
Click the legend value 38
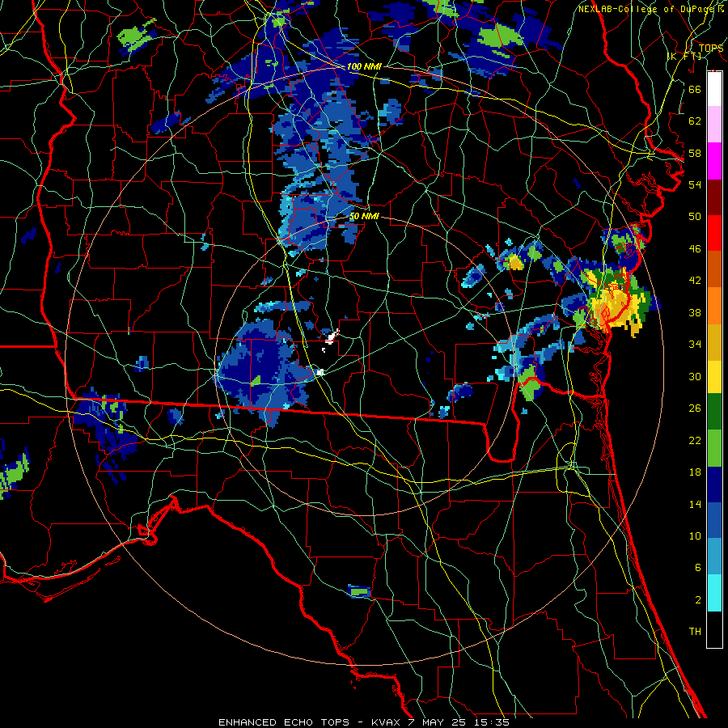click(695, 312)
